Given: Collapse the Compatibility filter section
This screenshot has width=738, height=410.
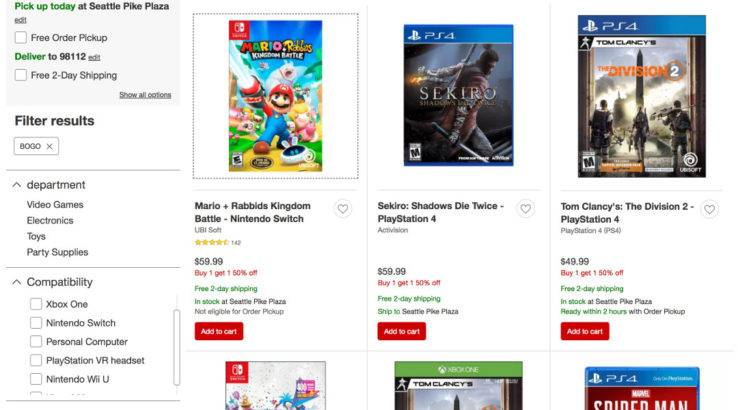Looking at the screenshot, I should click(17, 282).
